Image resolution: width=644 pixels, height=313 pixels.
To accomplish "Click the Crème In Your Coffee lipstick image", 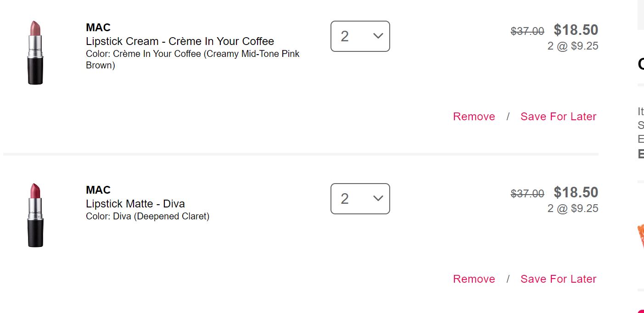I will pos(35,52).
